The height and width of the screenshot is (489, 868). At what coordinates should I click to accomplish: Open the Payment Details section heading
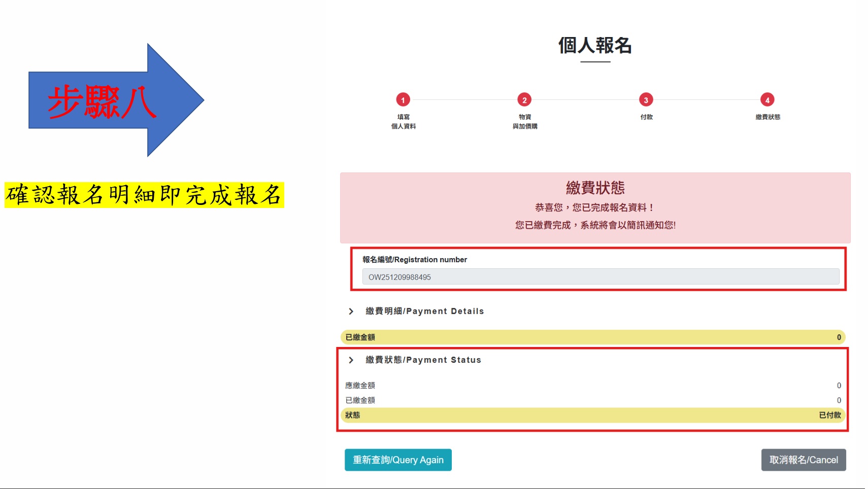[x=424, y=311]
